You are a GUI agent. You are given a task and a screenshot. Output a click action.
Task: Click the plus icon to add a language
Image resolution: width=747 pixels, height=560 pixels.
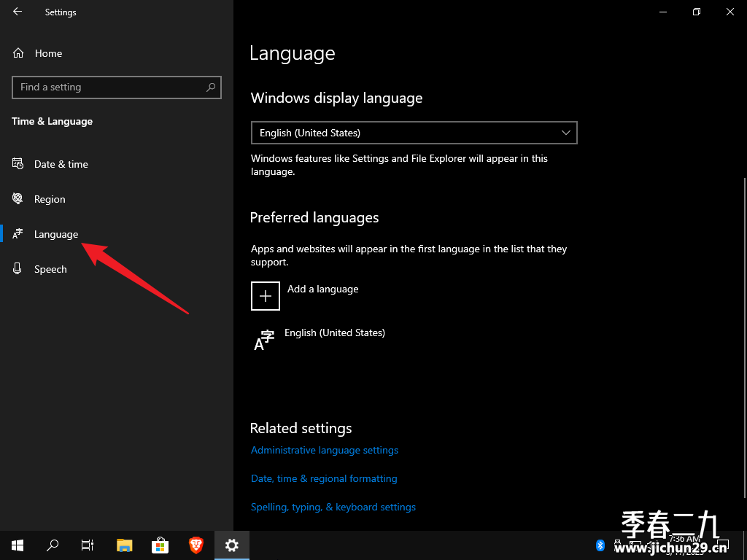coord(266,296)
